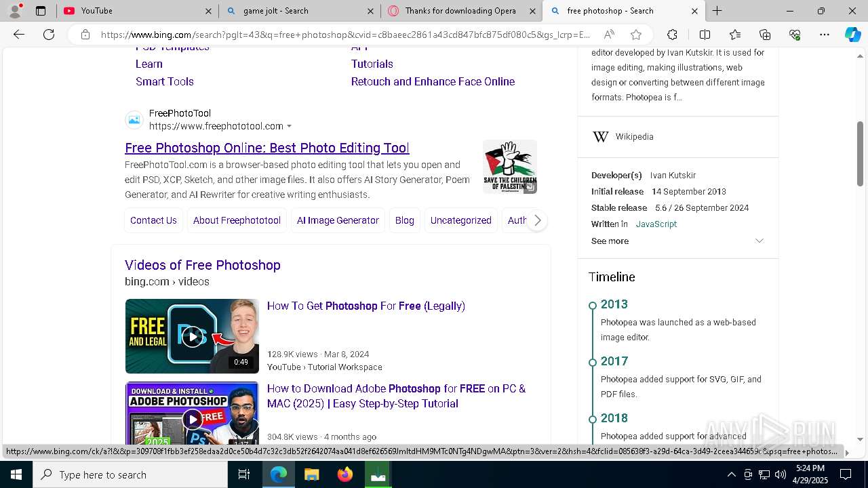Open Favorites list icon
The height and width of the screenshot is (488, 868).
point(735,35)
